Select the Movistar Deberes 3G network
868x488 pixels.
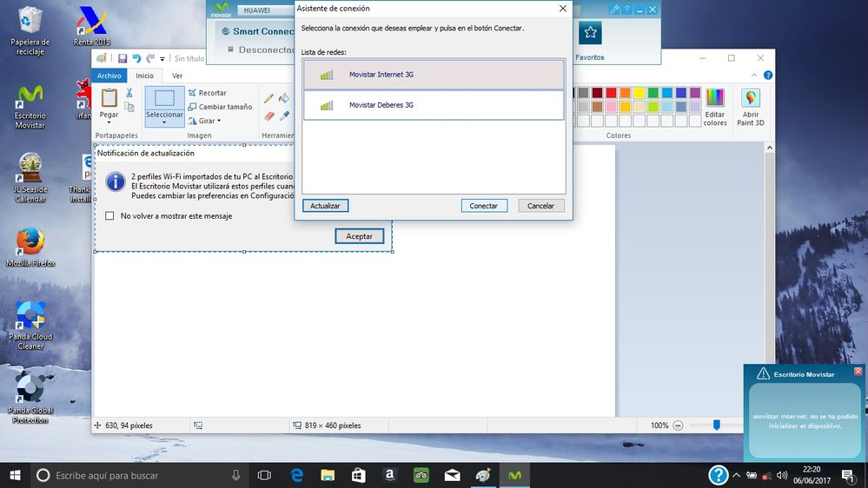coord(434,105)
